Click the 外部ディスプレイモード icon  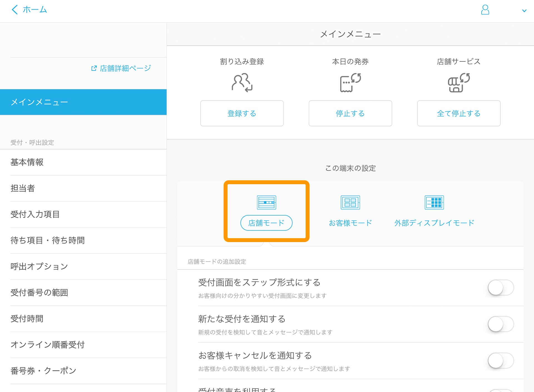tap(434, 203)
